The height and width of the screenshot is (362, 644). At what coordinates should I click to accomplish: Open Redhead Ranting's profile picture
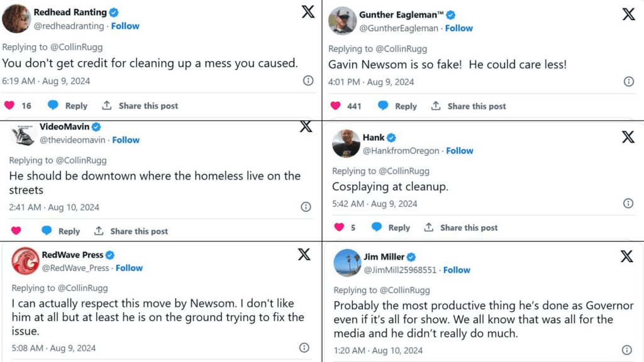pyautogui.click(x=17, y=18)
